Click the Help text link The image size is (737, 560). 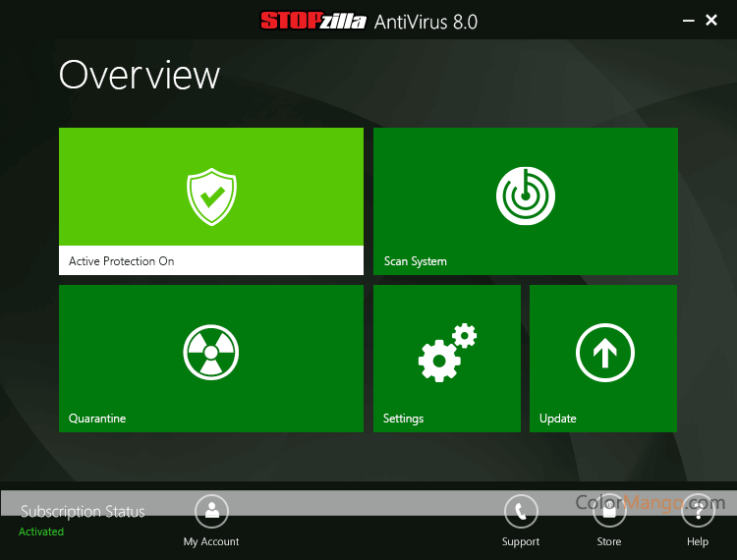click(x=698, y=541)
